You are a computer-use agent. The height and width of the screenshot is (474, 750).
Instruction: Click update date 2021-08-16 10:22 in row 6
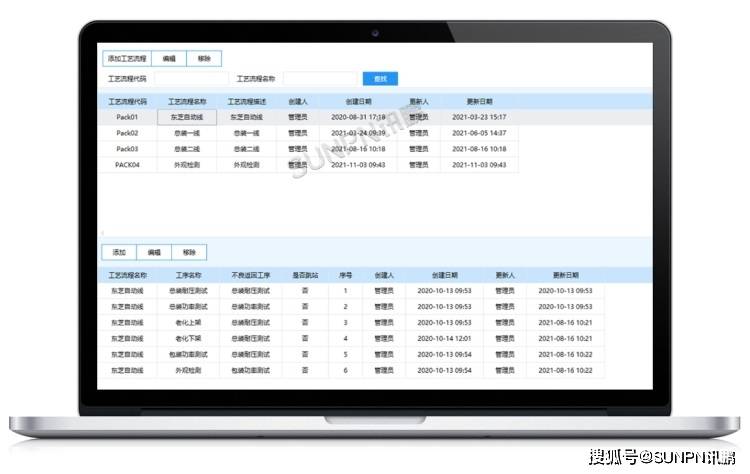pos(566,371)
